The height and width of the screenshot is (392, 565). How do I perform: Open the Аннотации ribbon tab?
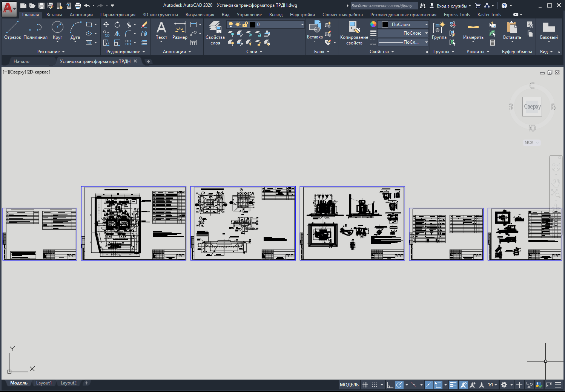[81, 15]
